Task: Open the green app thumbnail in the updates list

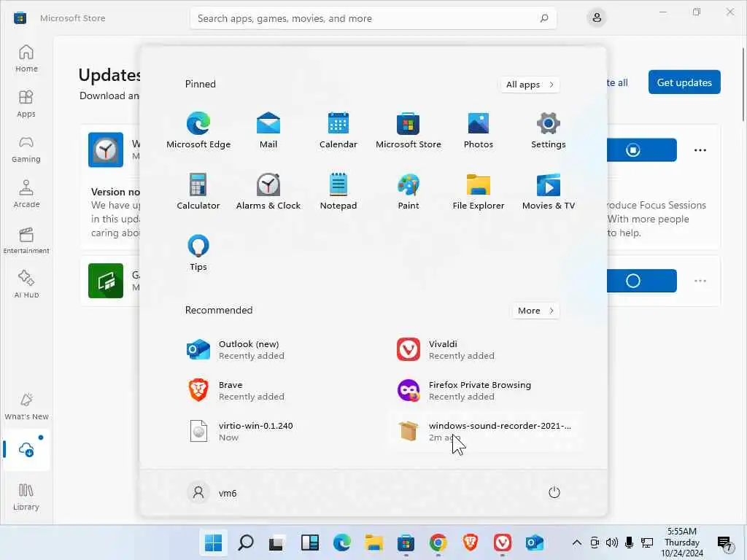Action: click(x=106, y=281)
